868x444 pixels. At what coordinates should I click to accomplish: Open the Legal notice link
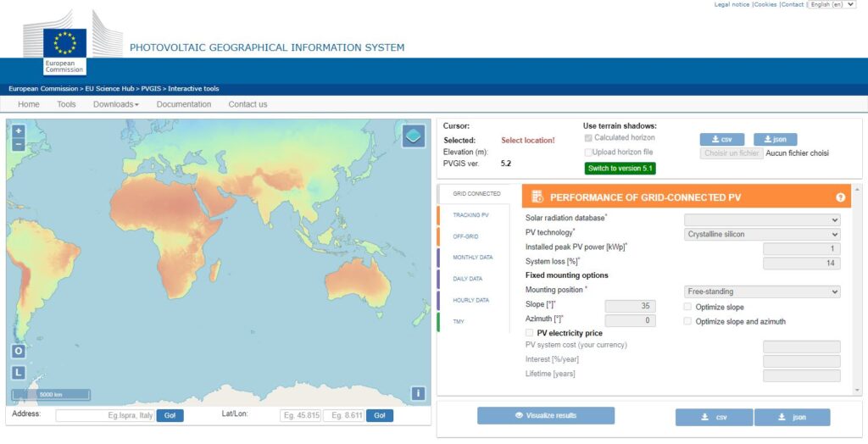[732, 4]
